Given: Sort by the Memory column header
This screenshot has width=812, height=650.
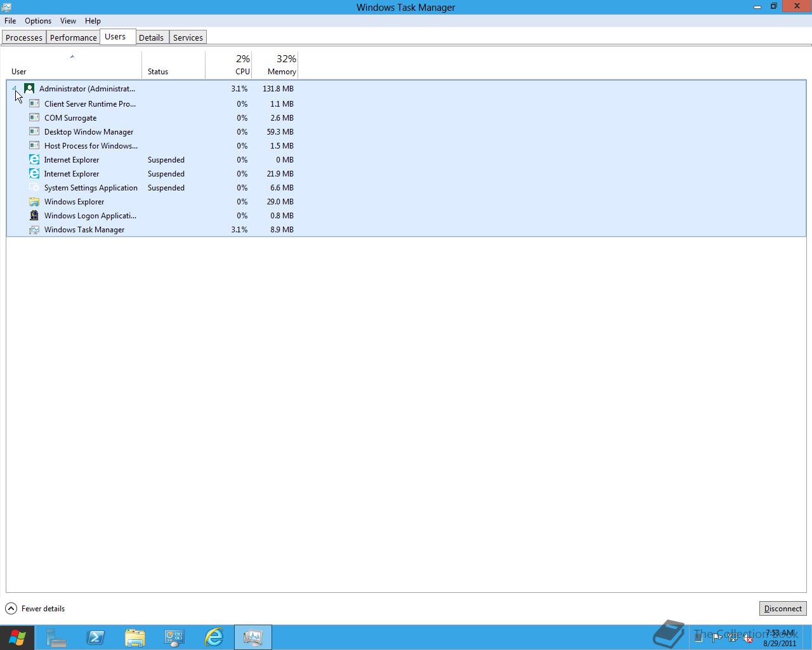Looking at the screenshot, I should point(275,65).
